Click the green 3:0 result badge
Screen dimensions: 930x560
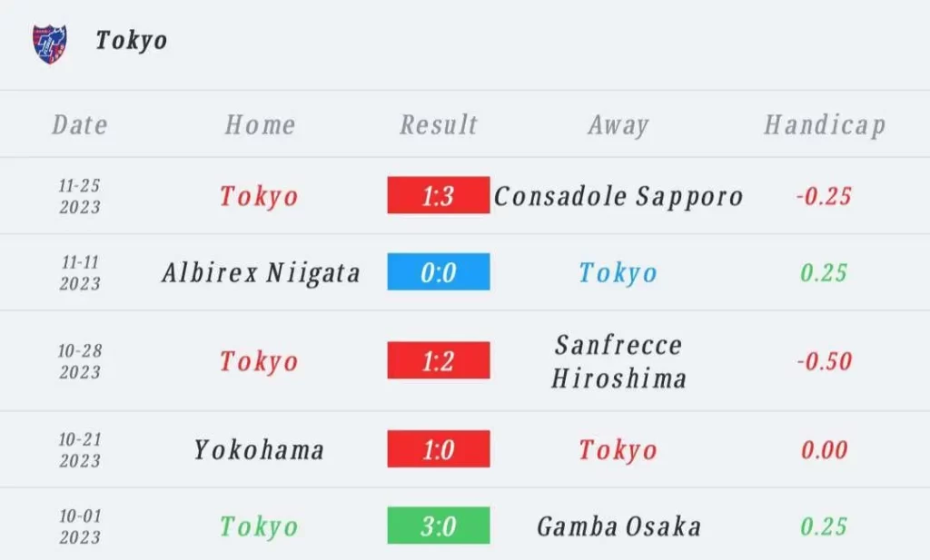[439, 526]
